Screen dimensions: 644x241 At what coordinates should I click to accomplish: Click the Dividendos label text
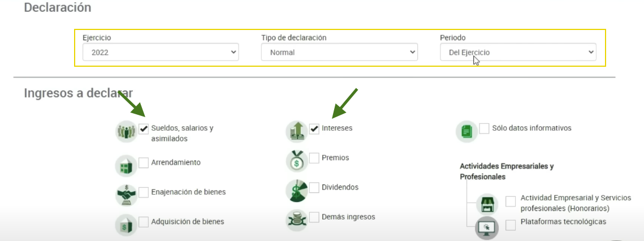(x=340, y=187)
